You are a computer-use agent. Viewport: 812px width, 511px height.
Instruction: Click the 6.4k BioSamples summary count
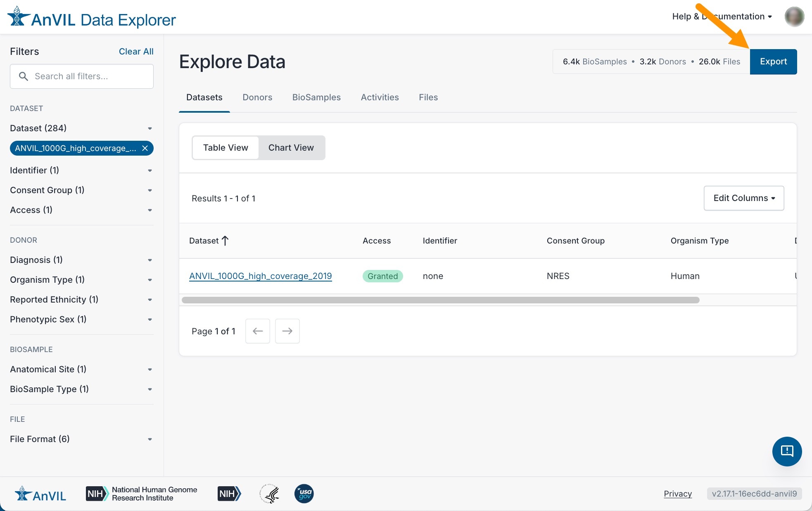point(595,62)
